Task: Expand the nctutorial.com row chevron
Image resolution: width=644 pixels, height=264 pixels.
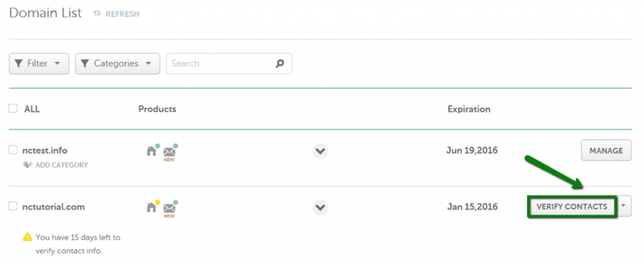Action: coord(320,207)
